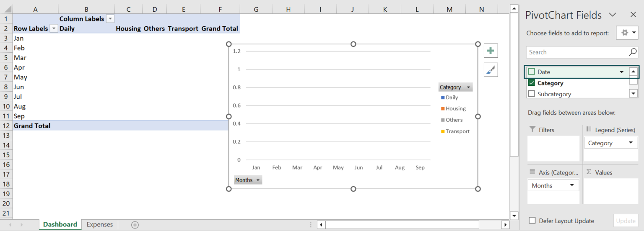Select the May row label cell
The height and width of the screenshot is (231, 644).
(x=35, y=77)
